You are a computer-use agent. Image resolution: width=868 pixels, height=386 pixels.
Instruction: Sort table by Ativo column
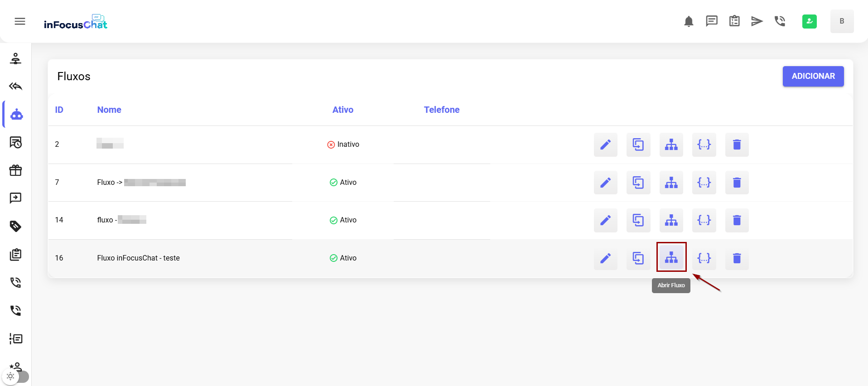tap(342, 110)
